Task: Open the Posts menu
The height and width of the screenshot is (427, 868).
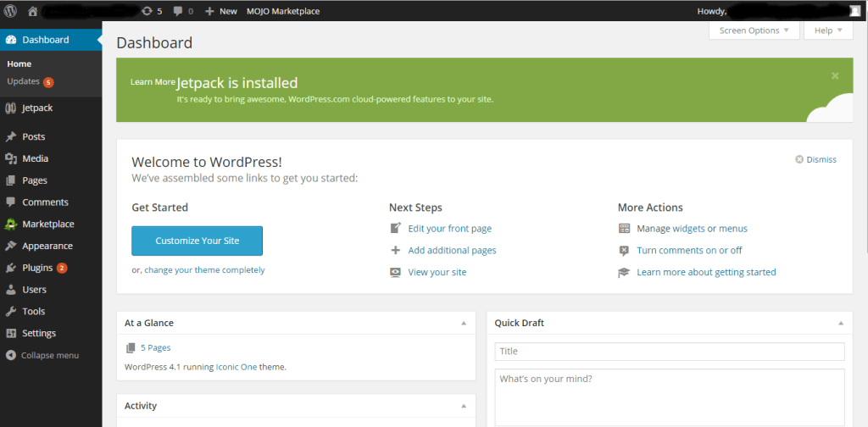Action: [x=34, y=136]
